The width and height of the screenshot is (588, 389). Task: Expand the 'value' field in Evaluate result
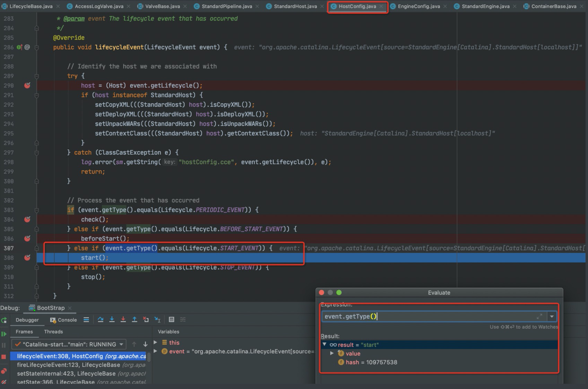point(332,353)
